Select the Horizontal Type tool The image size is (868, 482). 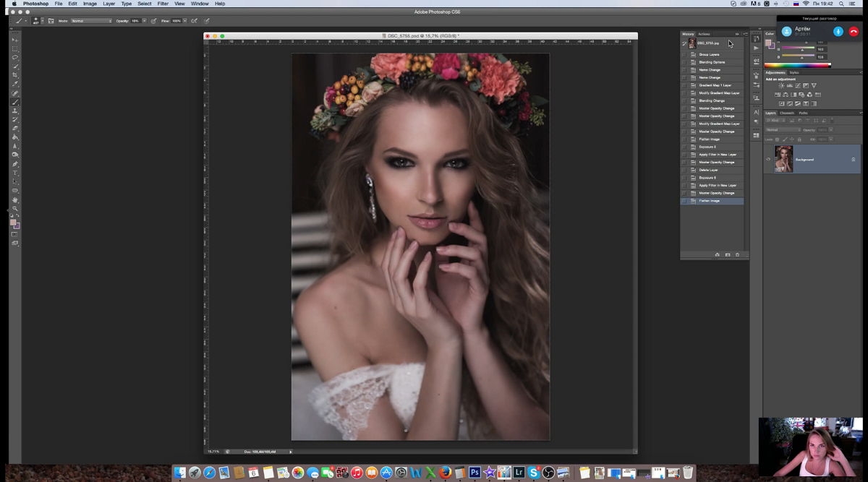coord(14,173)
